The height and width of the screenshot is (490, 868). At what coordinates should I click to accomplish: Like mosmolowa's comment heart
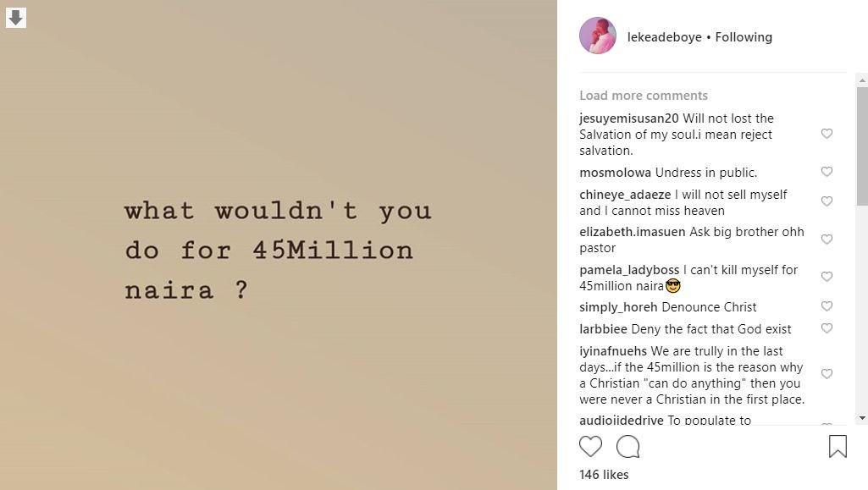[x=827, y=172]
